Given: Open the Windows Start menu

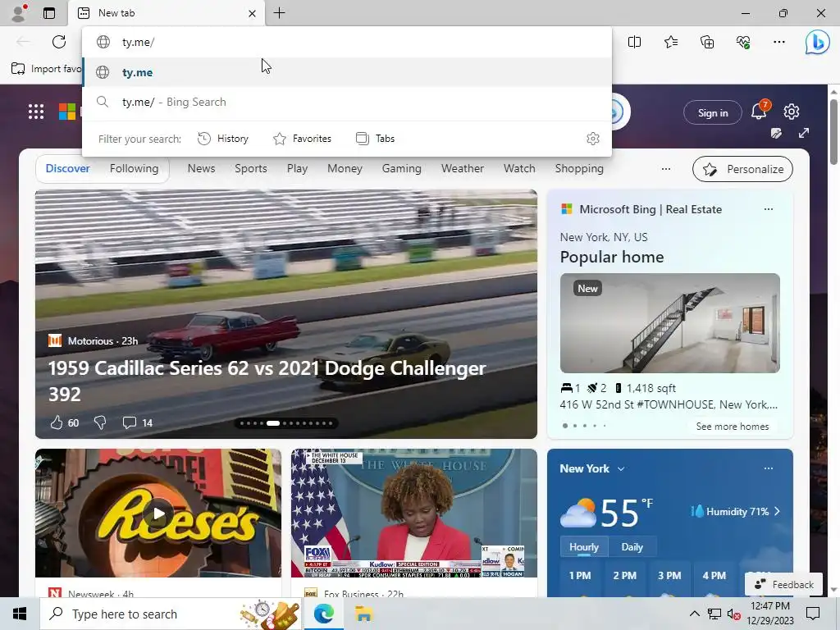Looking at the screenshot, I should coord(20,614).
